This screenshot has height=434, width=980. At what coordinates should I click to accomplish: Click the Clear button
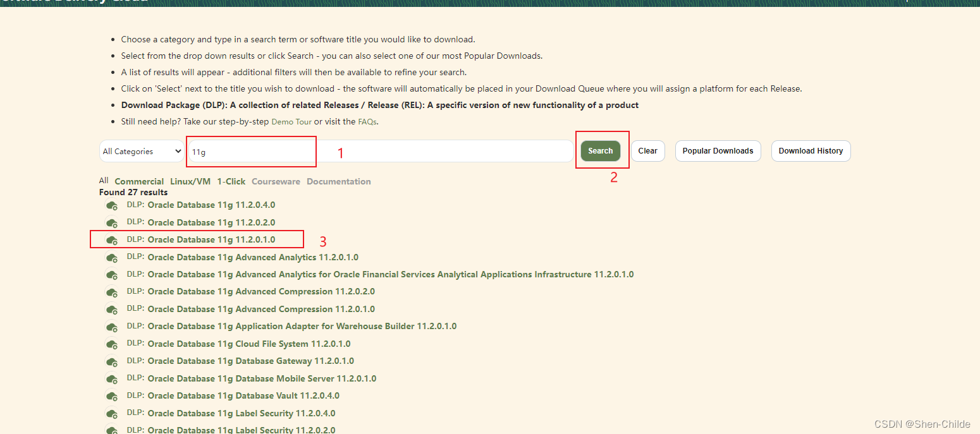coord(647,151)
